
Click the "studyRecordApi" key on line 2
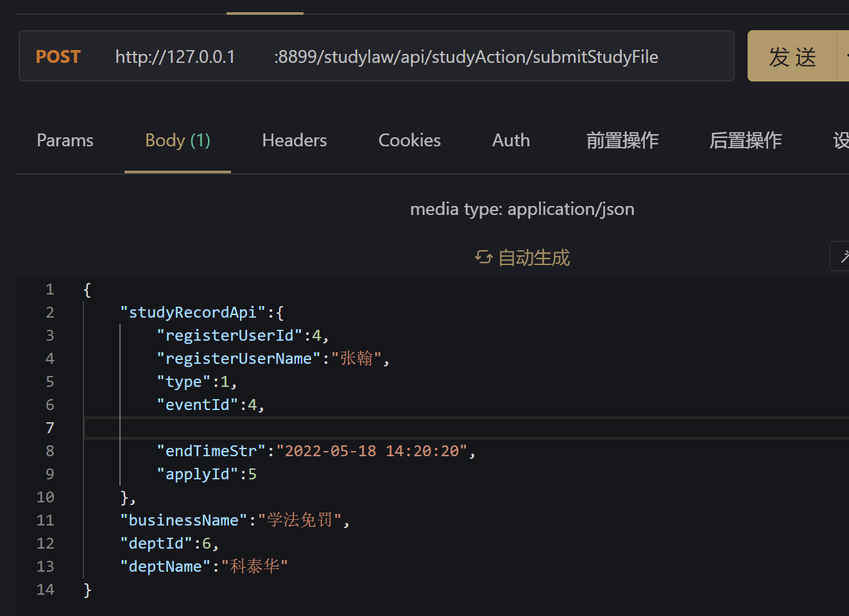click(193, 312)
